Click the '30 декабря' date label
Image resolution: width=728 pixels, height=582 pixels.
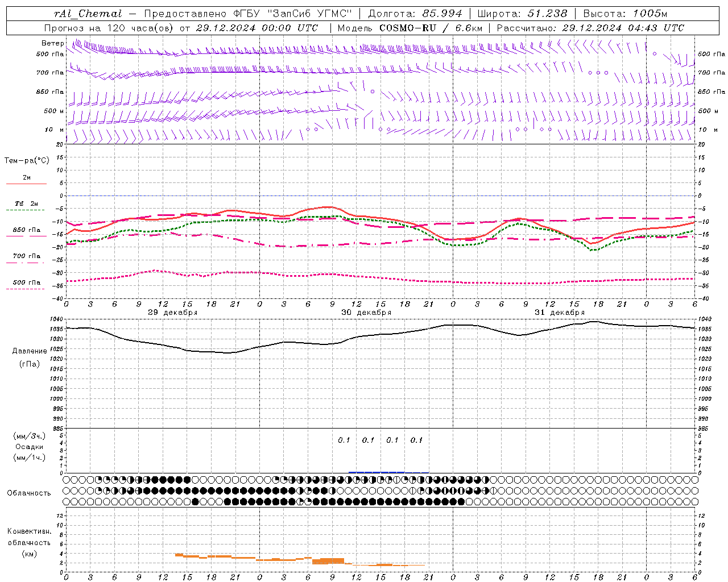pos(366,313)
